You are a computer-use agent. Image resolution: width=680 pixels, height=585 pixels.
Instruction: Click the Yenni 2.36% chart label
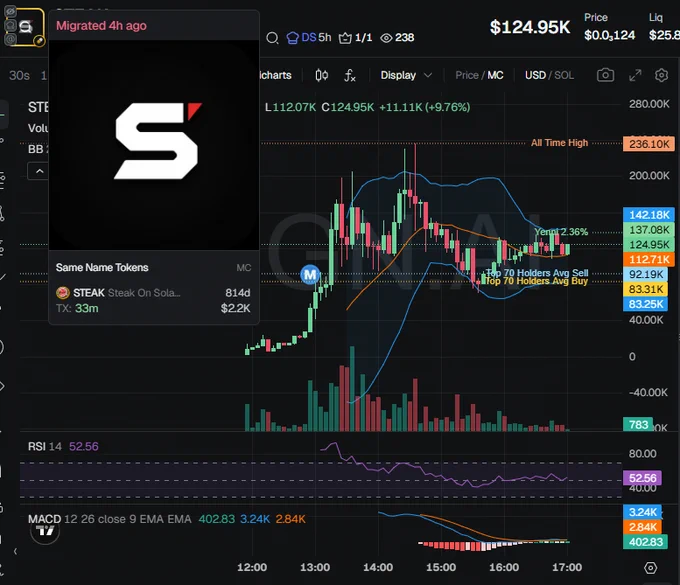pyautogui.click(x=561, y=232)
